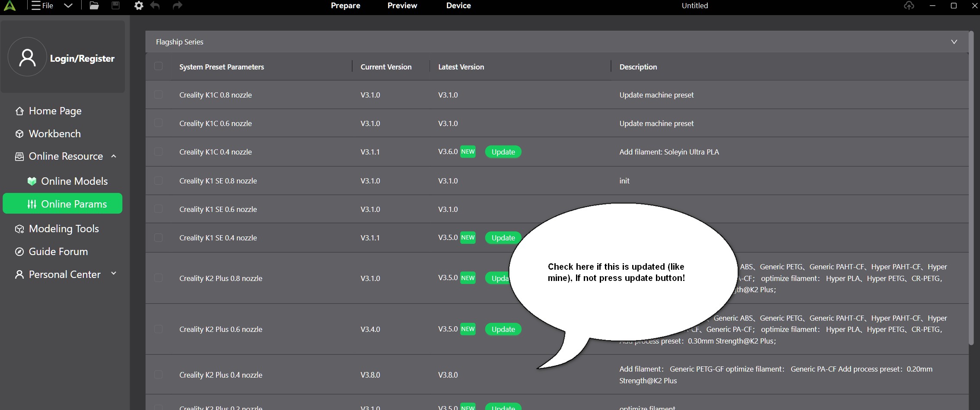
Task: Check the Creality K1C 0.8 nozzle box
Action: click(159, 95)
